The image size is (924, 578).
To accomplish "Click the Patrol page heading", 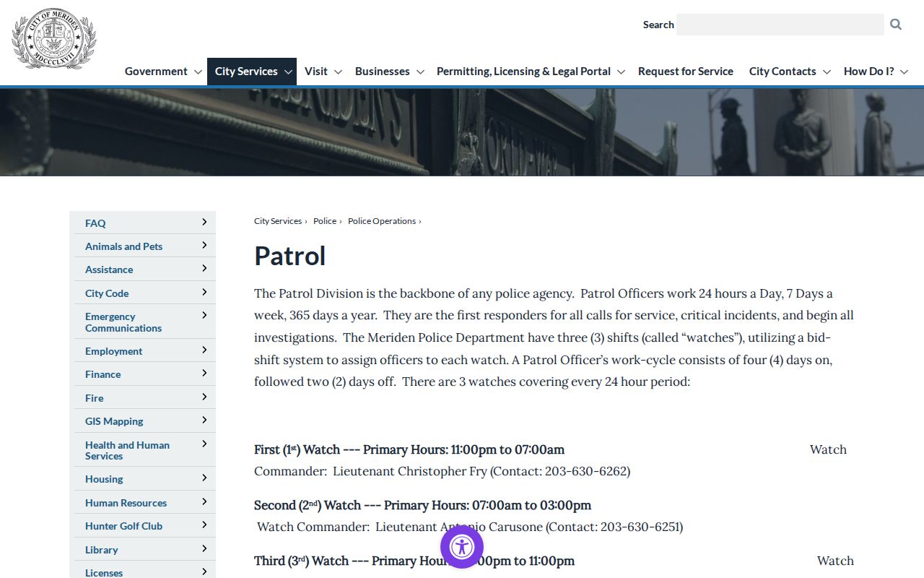I will pyautogui.click(x=290, y=256).
